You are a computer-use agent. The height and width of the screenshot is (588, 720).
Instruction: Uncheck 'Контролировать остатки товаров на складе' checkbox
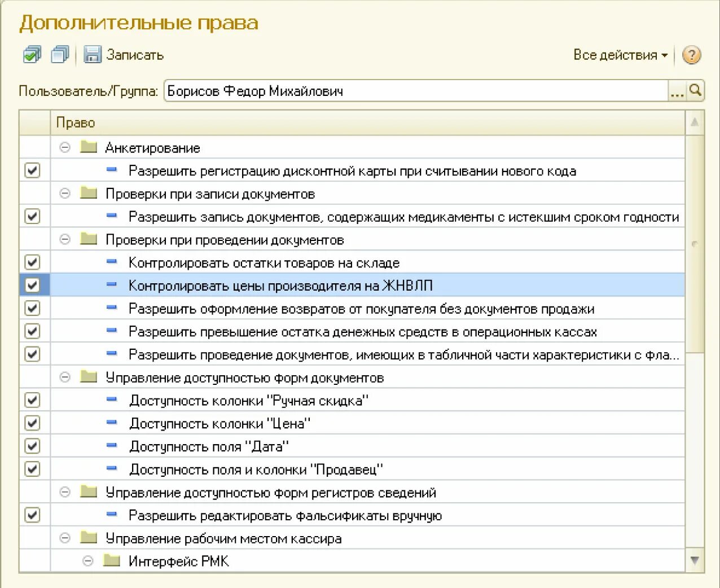coord(33,262)
